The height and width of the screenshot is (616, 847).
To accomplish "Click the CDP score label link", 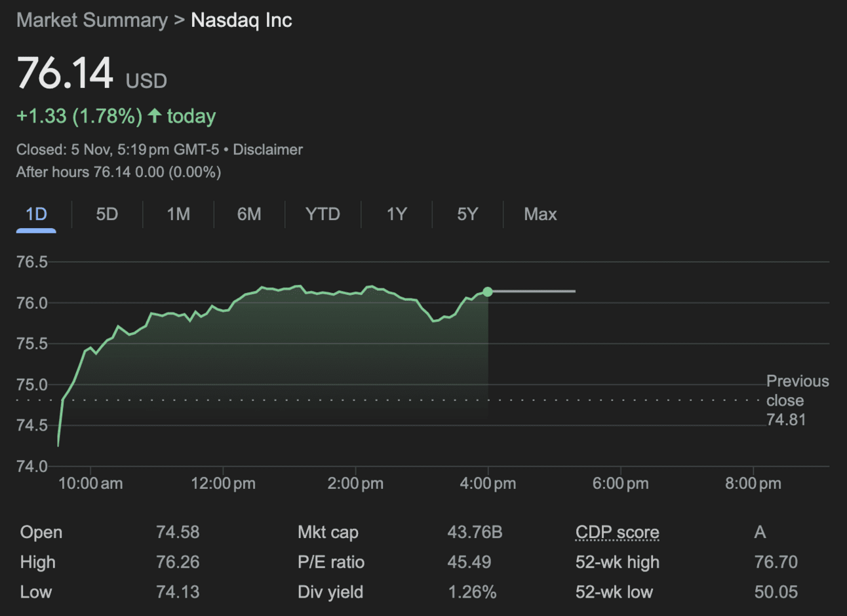I will (617, 532).
